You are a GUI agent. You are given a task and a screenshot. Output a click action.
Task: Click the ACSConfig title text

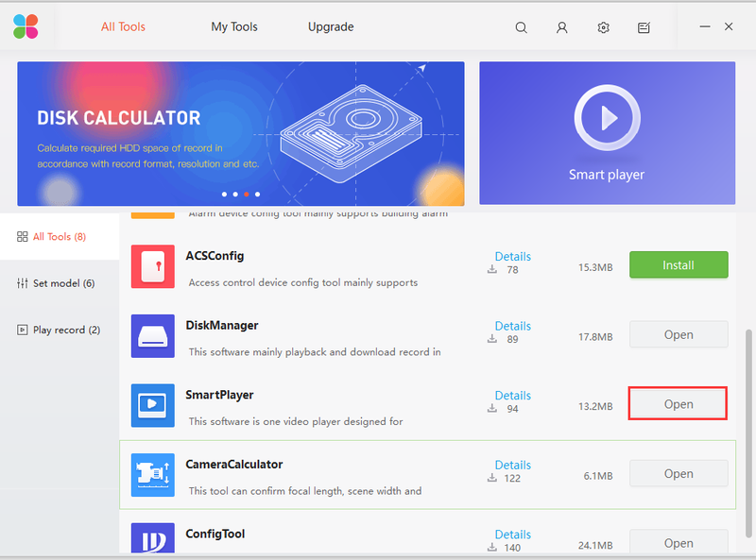tap(215, 255)
